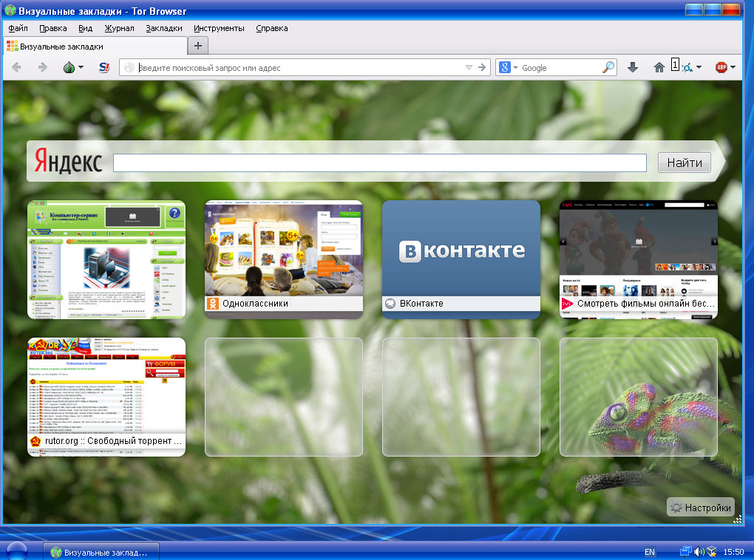This screenshot has height=560, width=754.
Task: Click the tray icon next to clock
Action: pos(712,552)
